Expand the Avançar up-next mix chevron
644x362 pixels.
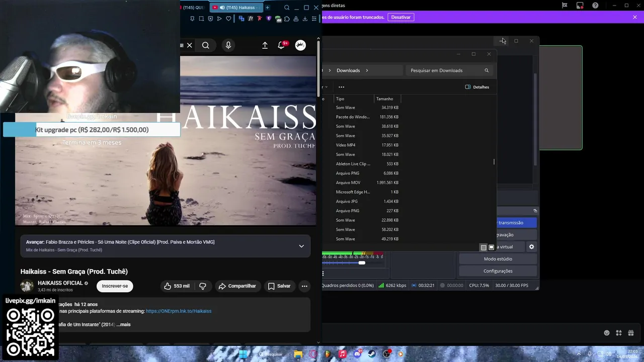click(301, 246)
